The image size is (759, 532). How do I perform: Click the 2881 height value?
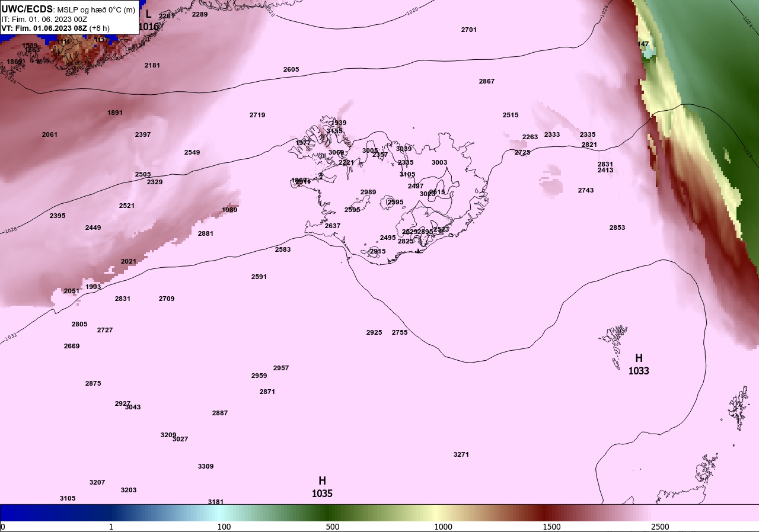click(x=206, y=233)
